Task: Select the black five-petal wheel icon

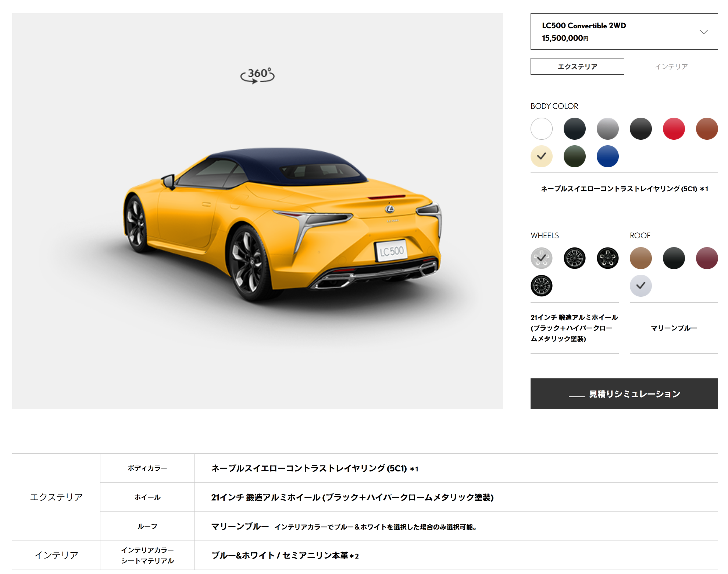Action: tap(608, 258)
